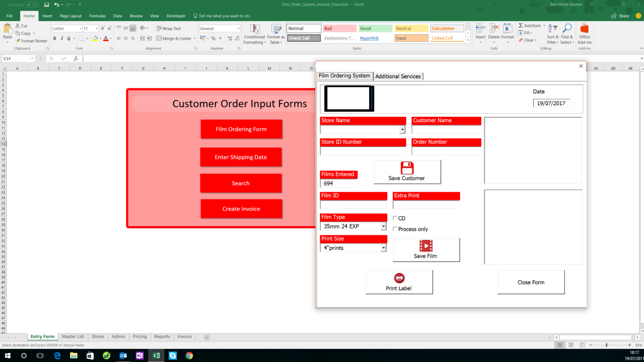Image resolution: width=644 pixels, height=362 pixels.
Task: Expand the Print Size dropdown
Action: [x=383, y=248]
